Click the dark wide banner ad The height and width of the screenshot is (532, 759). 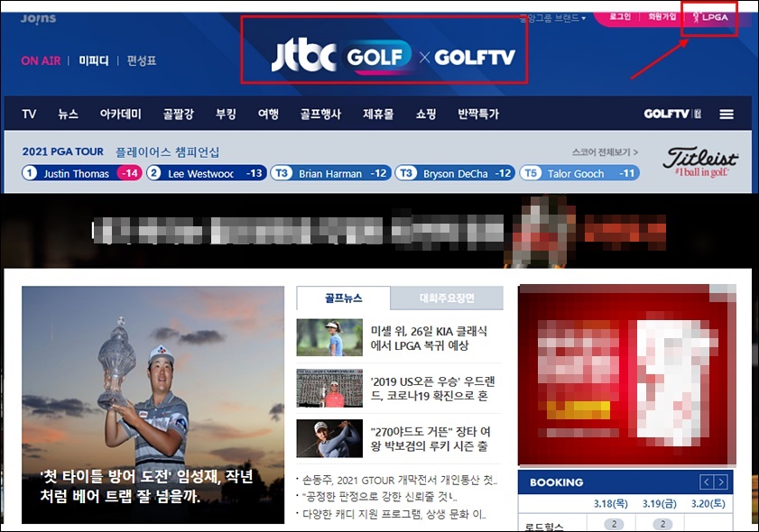coord(379,231)
